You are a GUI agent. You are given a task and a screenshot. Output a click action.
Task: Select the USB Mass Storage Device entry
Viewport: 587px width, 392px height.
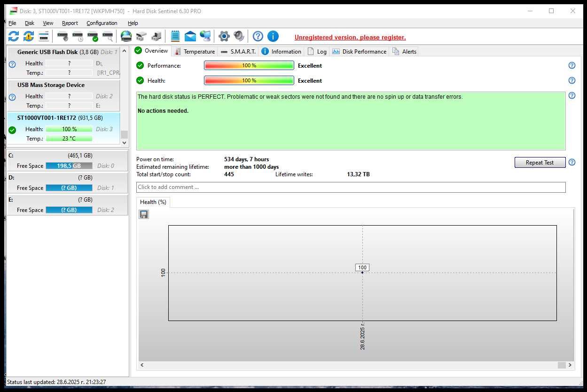pyautogui.click(x=63, y=95)
